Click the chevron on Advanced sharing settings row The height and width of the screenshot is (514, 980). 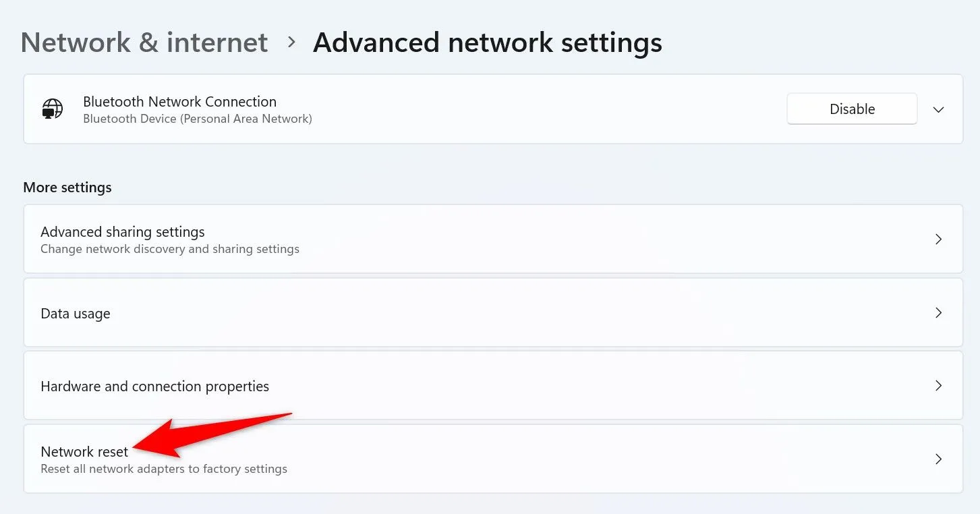click(x=938, y=239)
